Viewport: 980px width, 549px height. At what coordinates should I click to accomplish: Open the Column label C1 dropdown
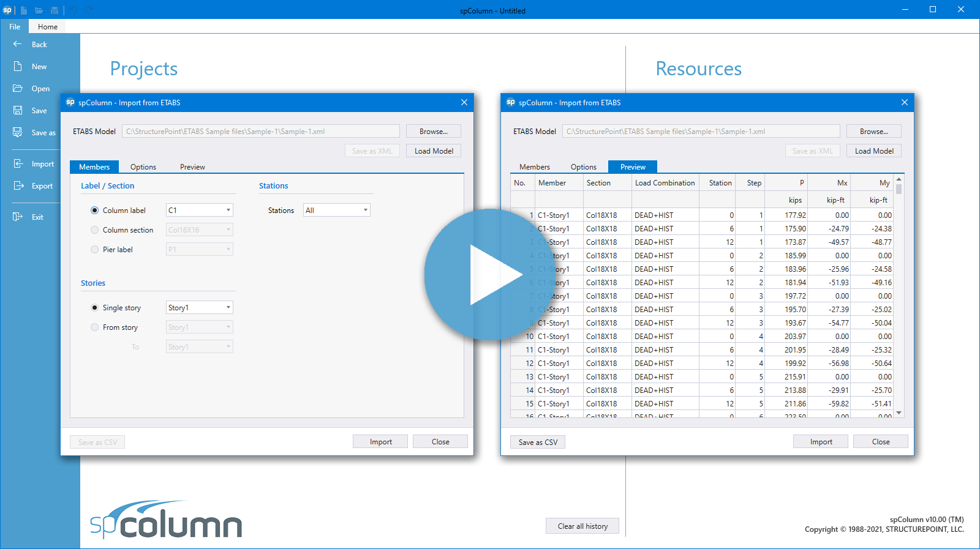tap(200, 210)
